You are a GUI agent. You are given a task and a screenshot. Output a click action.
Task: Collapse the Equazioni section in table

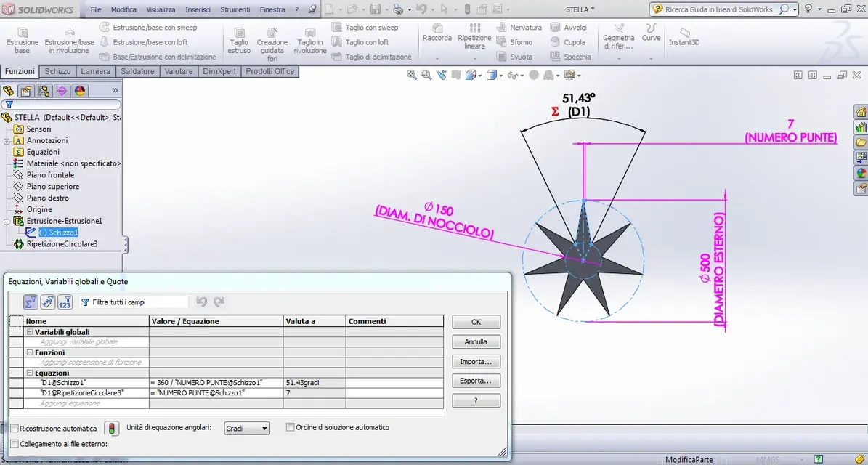[30, 373]
